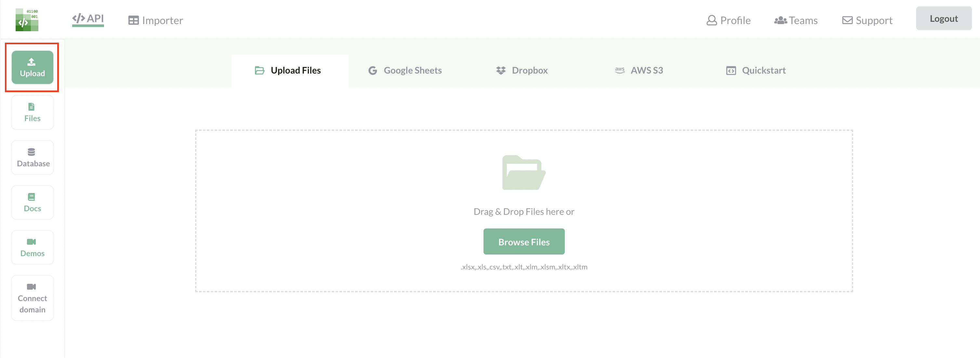980x358 pixels.
Task: Click the Logout button
Action: tap(943, 19)
